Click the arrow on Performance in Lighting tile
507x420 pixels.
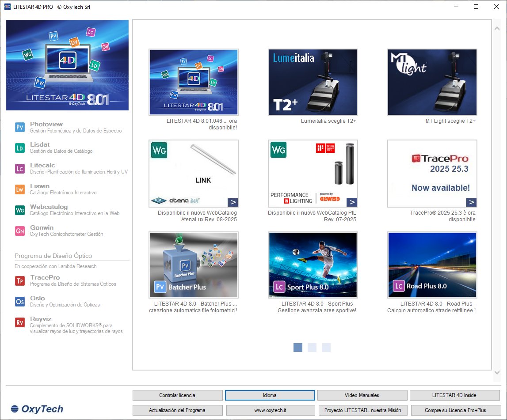click(x=352, y=202)
